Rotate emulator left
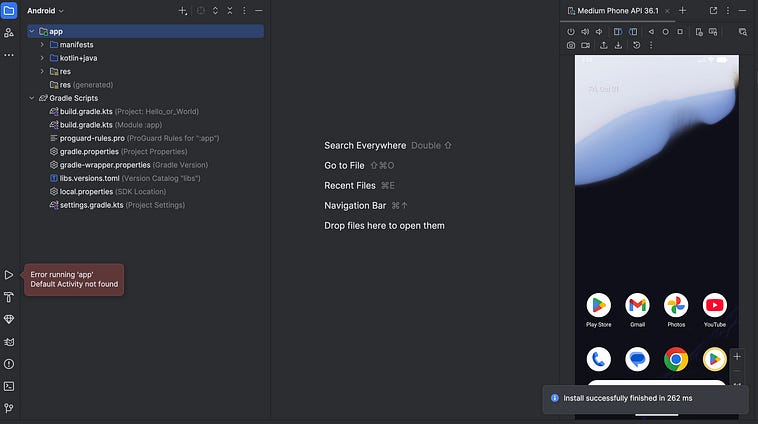This screenshot has width=758, height=424. 618,32
